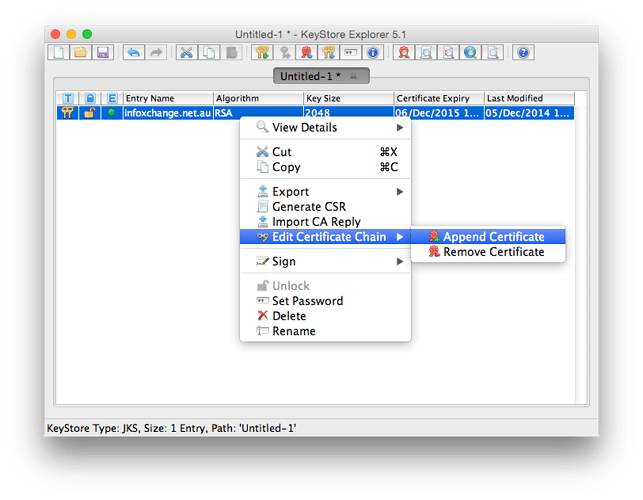Click the Examine SSL globe icon
643x500 pixels.
pyautogui.click(x=470, y=53)
